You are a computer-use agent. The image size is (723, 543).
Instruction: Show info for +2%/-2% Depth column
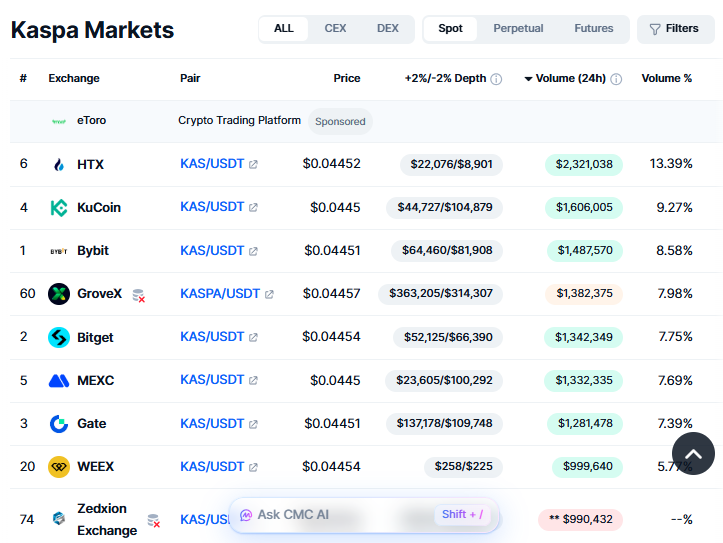click(x=496, y=79)
